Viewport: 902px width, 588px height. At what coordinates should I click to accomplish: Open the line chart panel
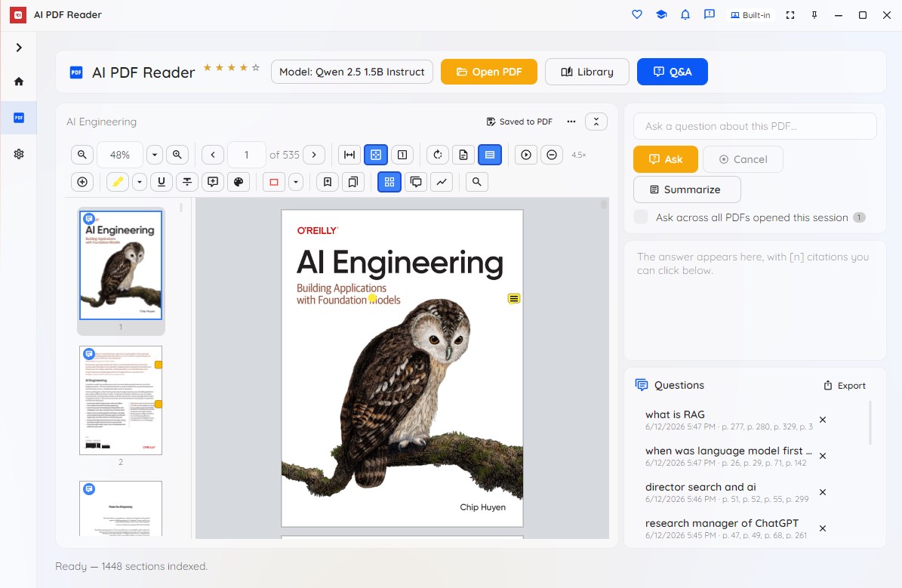(x=442, y=182)
